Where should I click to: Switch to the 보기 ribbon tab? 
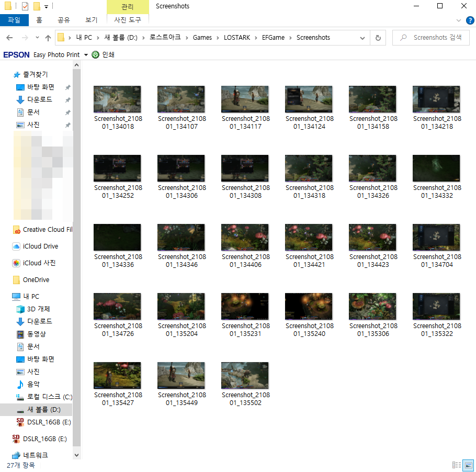[x=92, y=20]
